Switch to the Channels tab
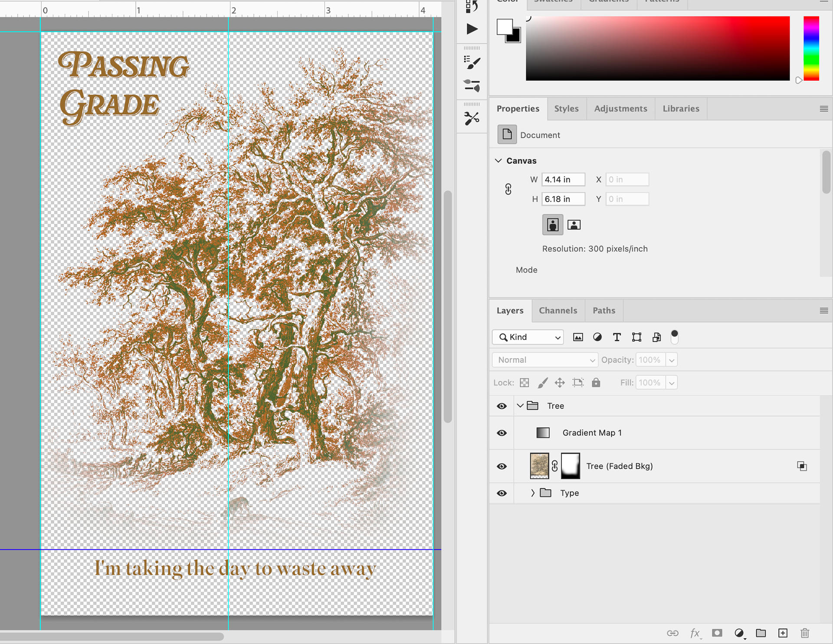Screen dimensions: 833x644 pyautogui.click(x=558, y=311)
